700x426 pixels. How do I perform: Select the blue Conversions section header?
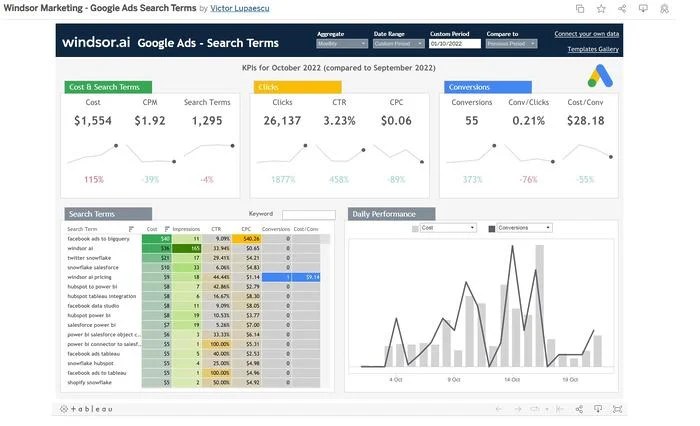(488, 87)
